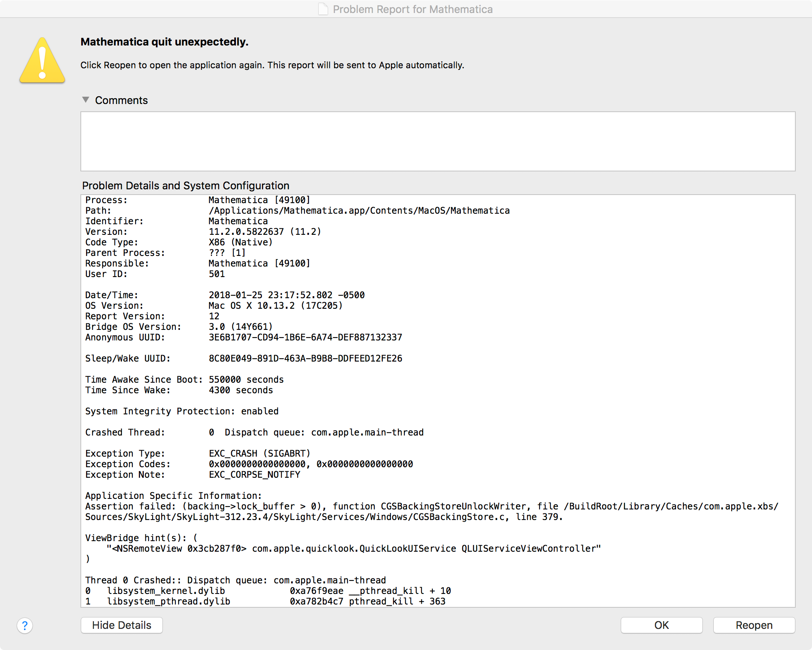The height and width of the screenshot is (650, 812).
Task: Click 'System Integrity Protection: enabled' line
Action: (x=182, y=411)
